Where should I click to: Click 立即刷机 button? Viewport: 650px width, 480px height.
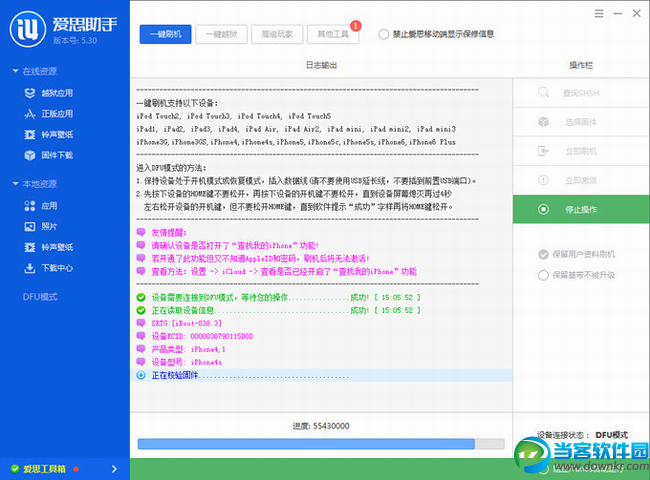click(x=581, y=151)
